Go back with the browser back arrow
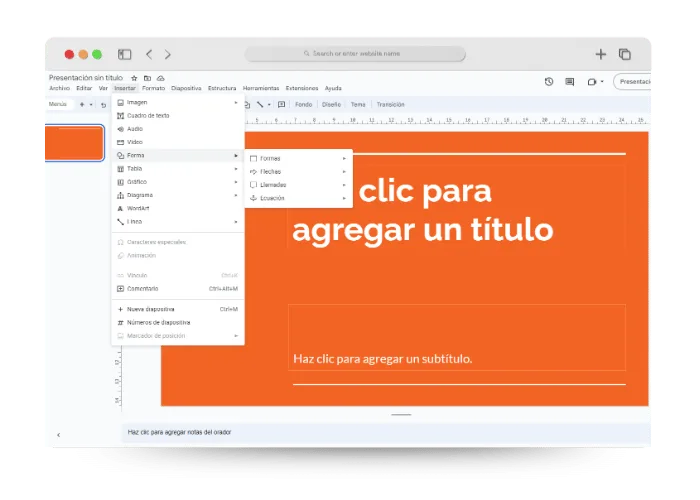The height and width of the screenshot is (500, 700). tap(149, 54)
